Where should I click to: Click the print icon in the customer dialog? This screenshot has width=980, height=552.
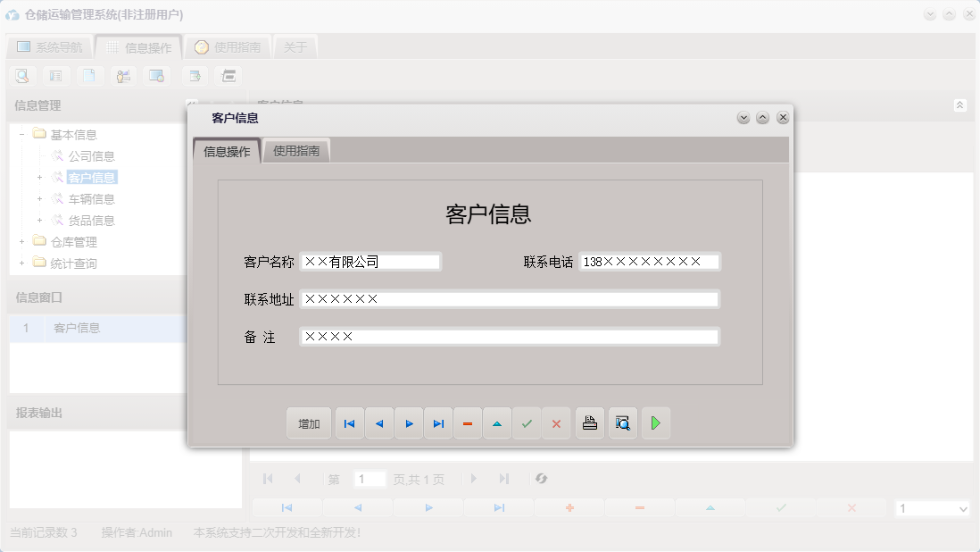pos(590,422)
